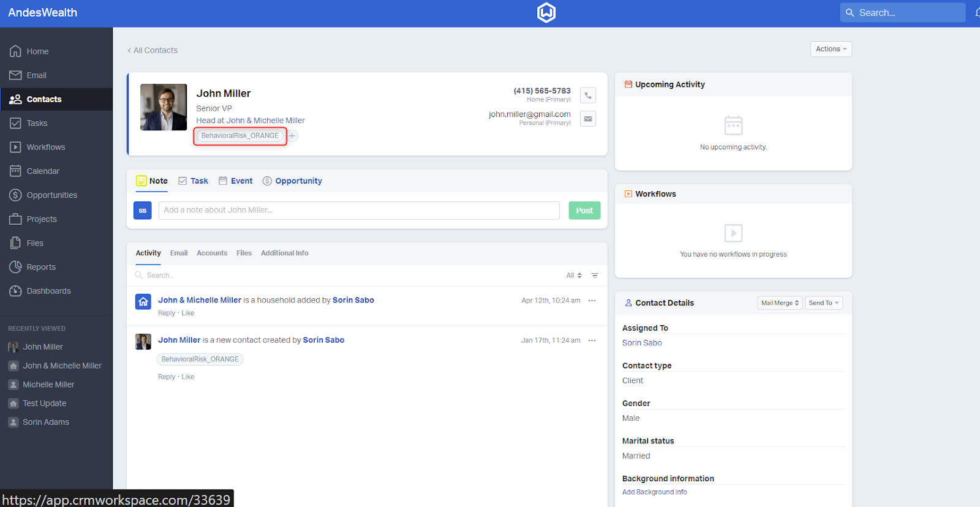
Task: Switch to the Task tab
Action: pos(193,181)
